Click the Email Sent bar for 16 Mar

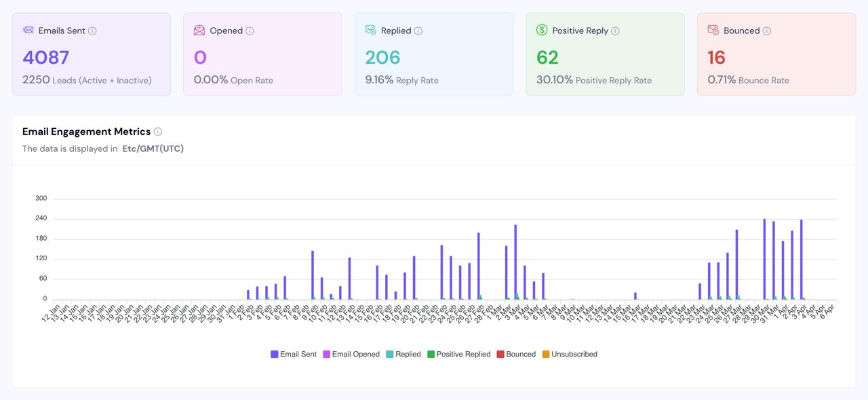coord(635,296)
